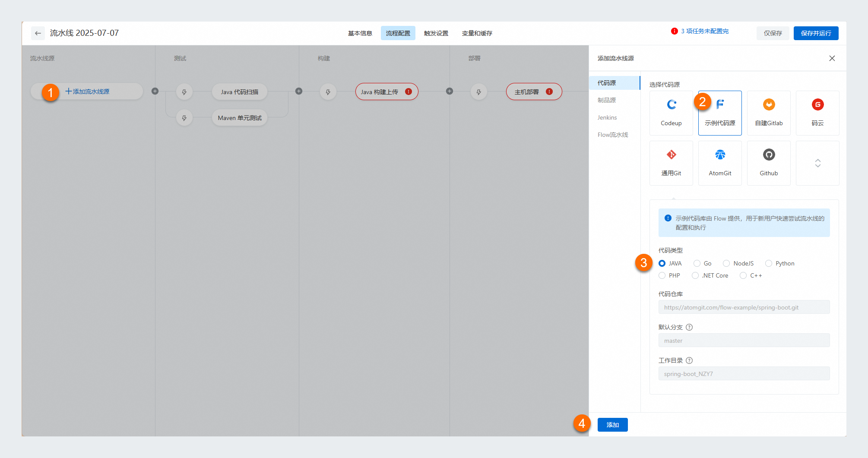Go back using the arrow button
Screen dimensions: 868x458
pyautogui.click(x=38, y=33)
